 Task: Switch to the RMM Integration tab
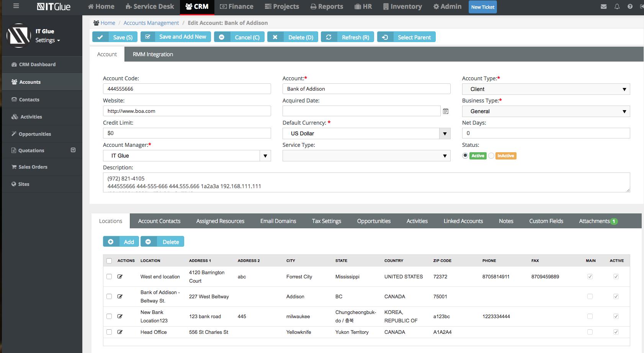(x=153, y=54)
